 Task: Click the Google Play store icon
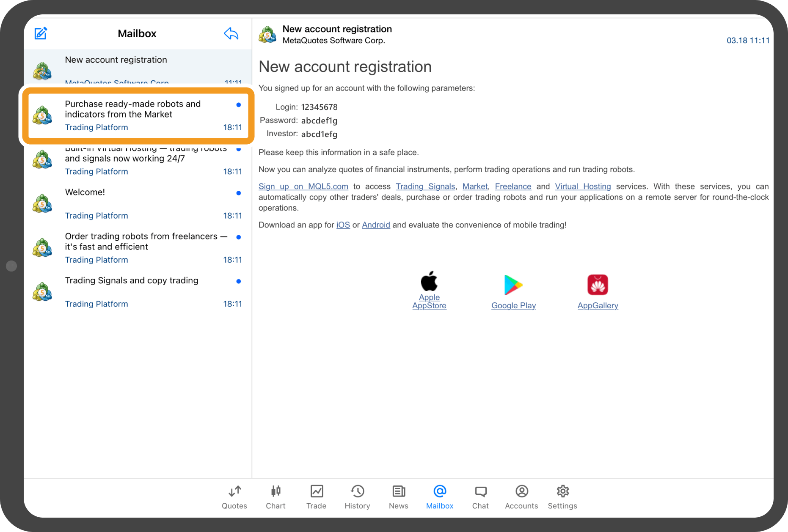coord(513,285)
